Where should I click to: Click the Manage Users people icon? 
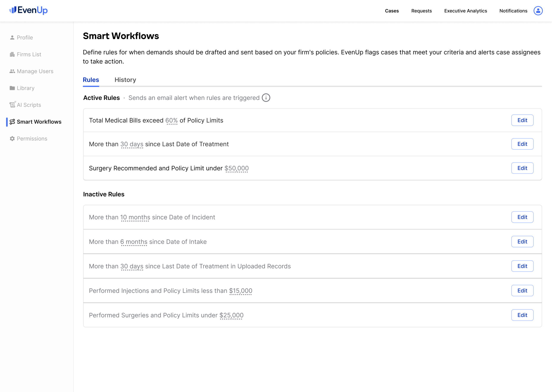(x=12, y=71)
